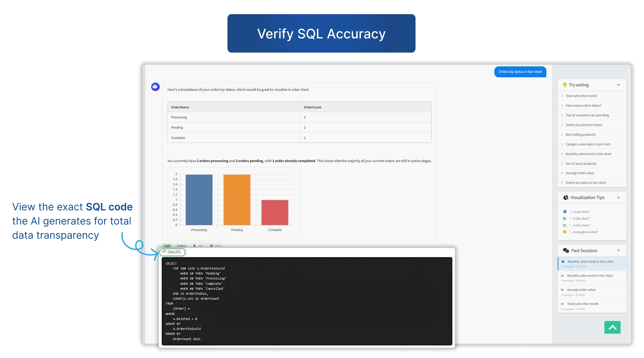This screenshot has height=358, width=644.
Task: Click the Past Sessions chat bubbles icon
Action: pos(566,251)
